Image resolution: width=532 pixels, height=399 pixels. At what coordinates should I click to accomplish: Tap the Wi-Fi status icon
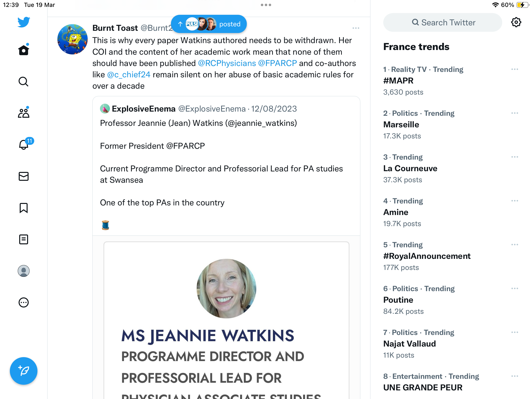(495, 5)
